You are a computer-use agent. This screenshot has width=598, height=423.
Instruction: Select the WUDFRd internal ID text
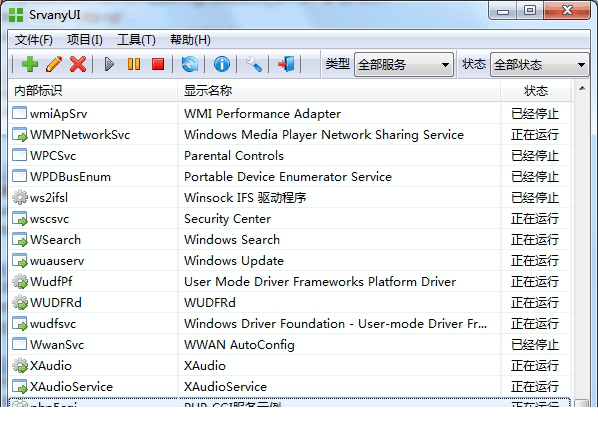tap(56, 303)
